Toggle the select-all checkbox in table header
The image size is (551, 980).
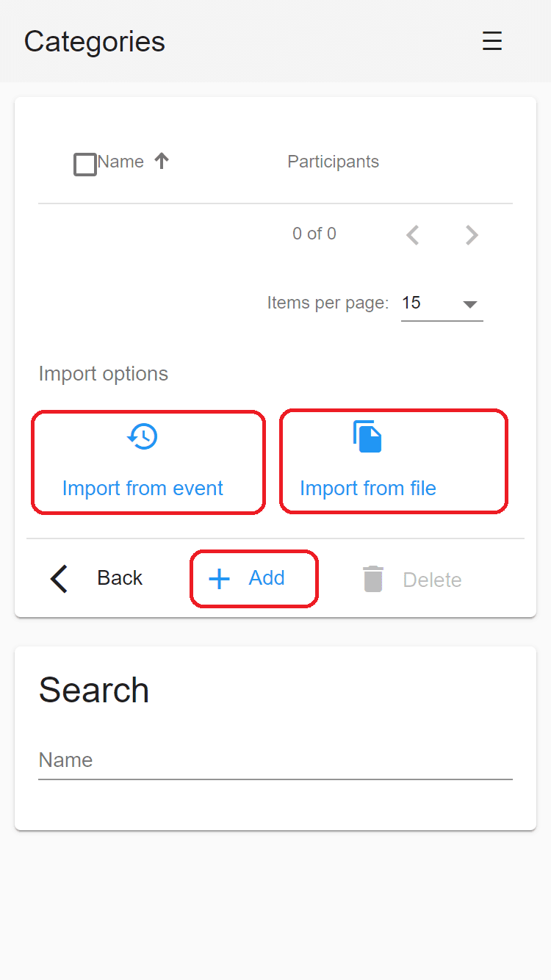coord(85,165)
